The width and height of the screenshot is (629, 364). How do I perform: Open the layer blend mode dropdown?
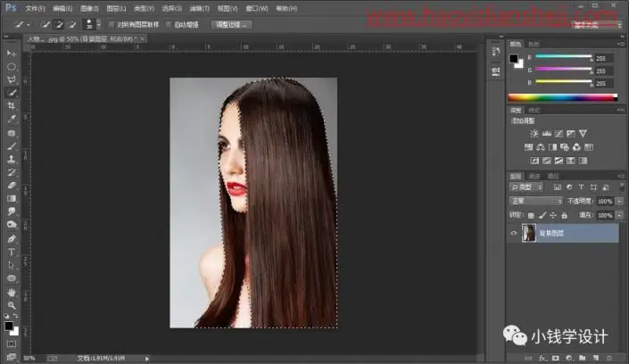point(536,201)
